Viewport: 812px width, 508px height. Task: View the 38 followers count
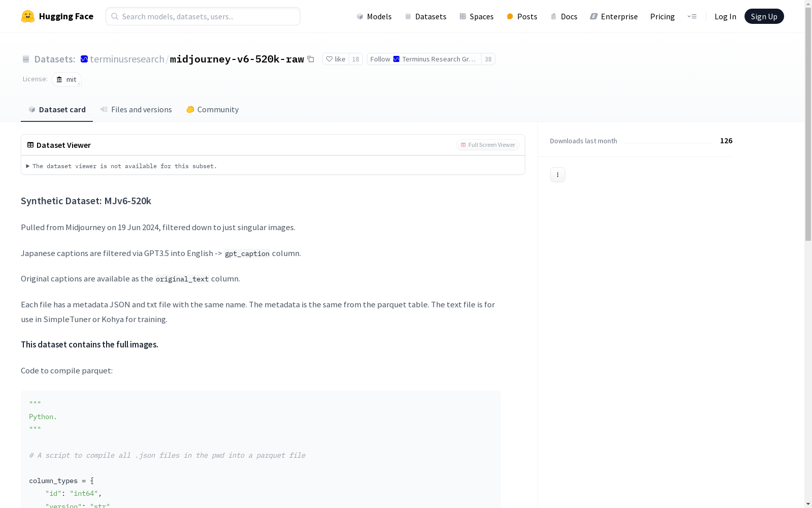(x=488, y=59)
